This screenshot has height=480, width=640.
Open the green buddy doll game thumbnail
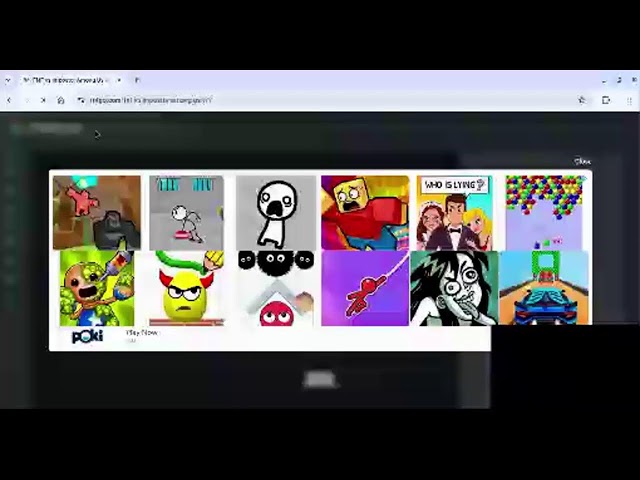coord(97,288)
